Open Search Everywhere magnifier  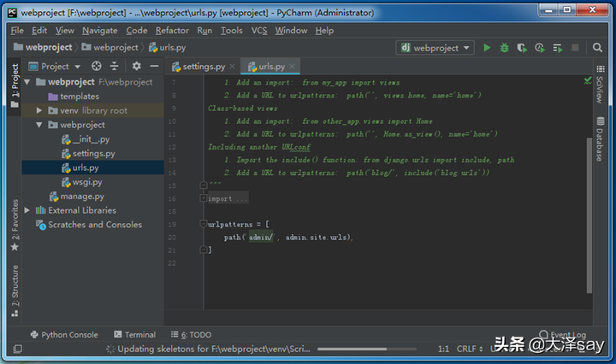pos(597,48)
